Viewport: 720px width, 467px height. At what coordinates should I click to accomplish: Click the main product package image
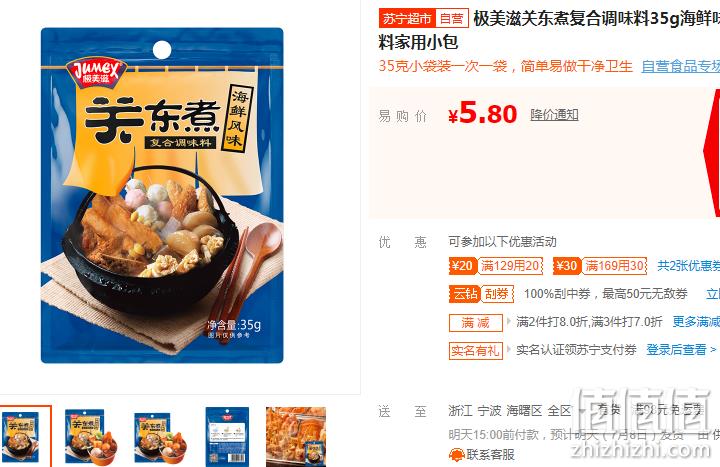[162, 196]
